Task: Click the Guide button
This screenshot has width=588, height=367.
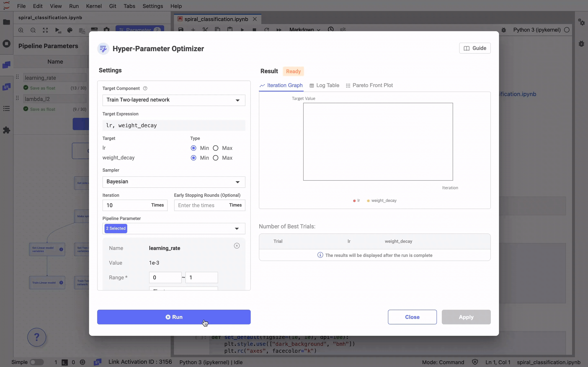Action: click(x=475, y=48)
